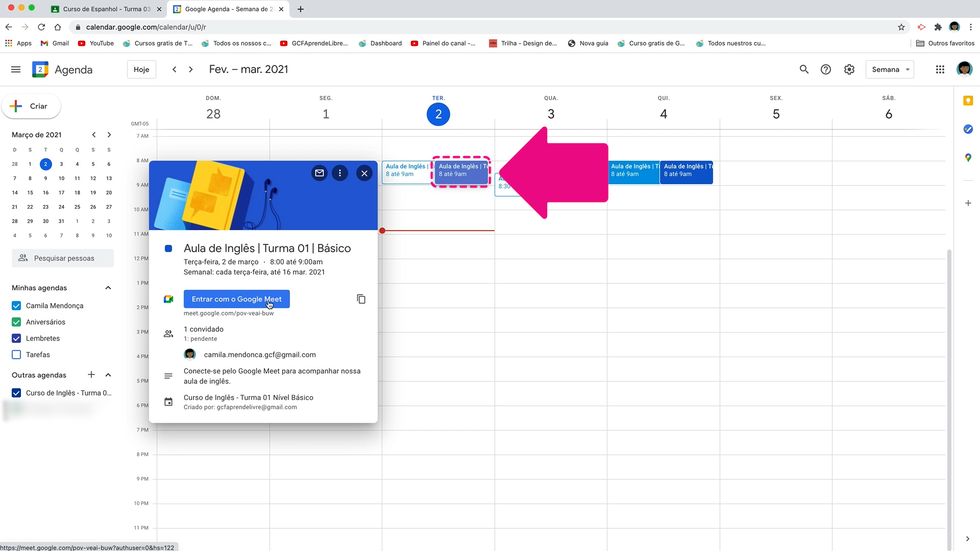Click day header number 3 for Wednesday
Screen dimensions: 980x551
(x=551, y=114)
